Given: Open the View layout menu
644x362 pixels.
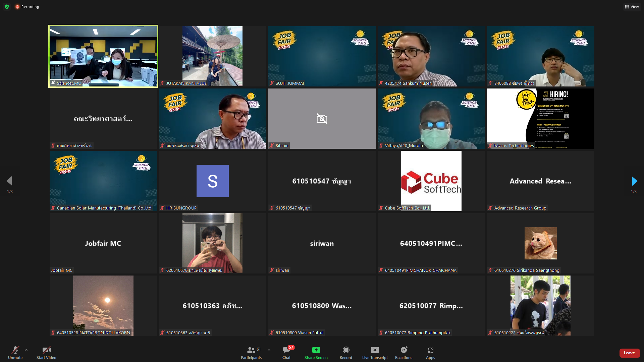Looking at the screenshot, I should (632, 7).
